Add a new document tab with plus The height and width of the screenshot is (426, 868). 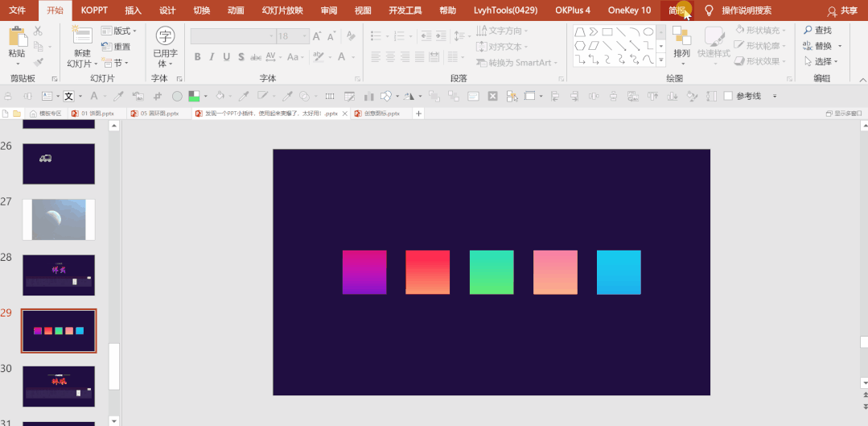tap(419, 114)
